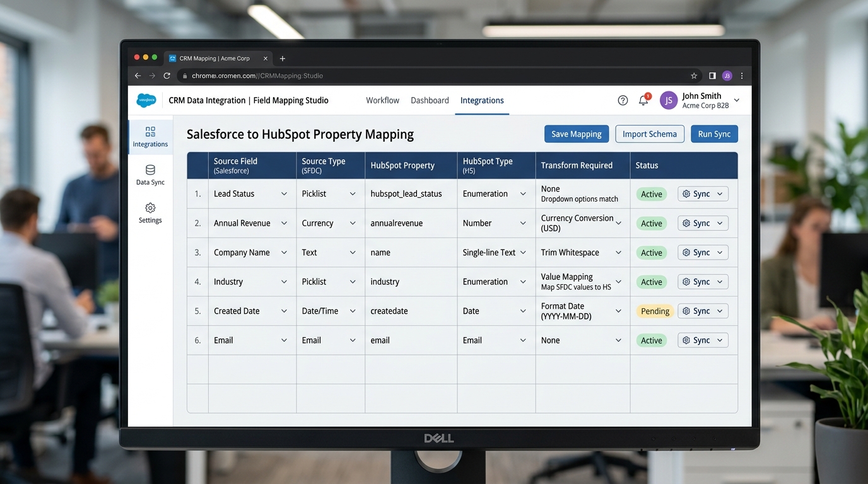Image resolution: width=868 pixels, height=484 pixels.
Task: Open Created Date source field dropdown
Action: [x=284, y=311]
